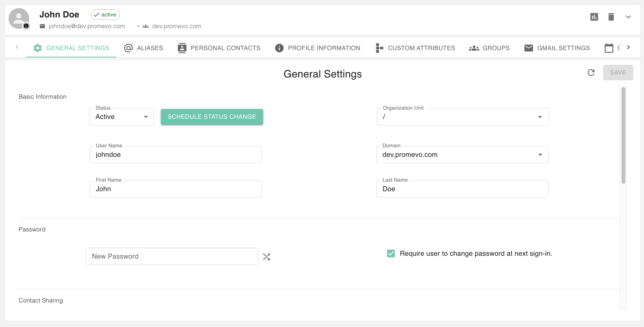The image size is (644, 327).
Task: Click Schedule Status Change button
Action: (x=212, y=117)
